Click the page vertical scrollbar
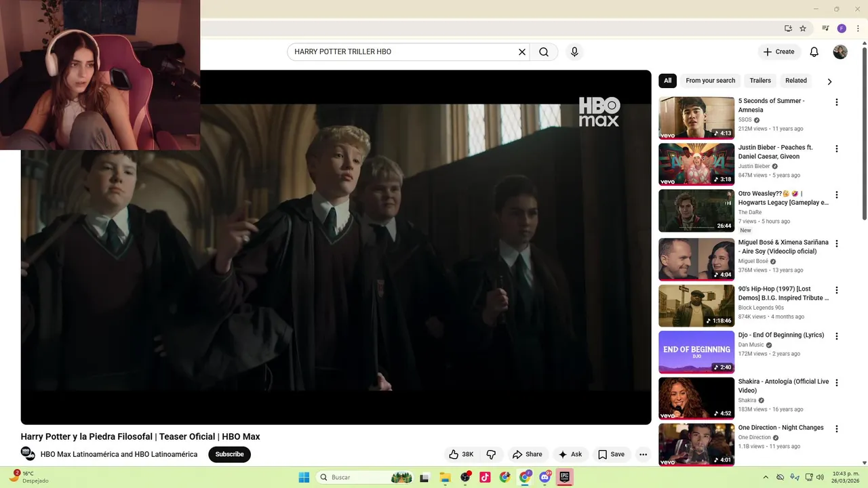The image size is (868, 488). tap(864, 133)
